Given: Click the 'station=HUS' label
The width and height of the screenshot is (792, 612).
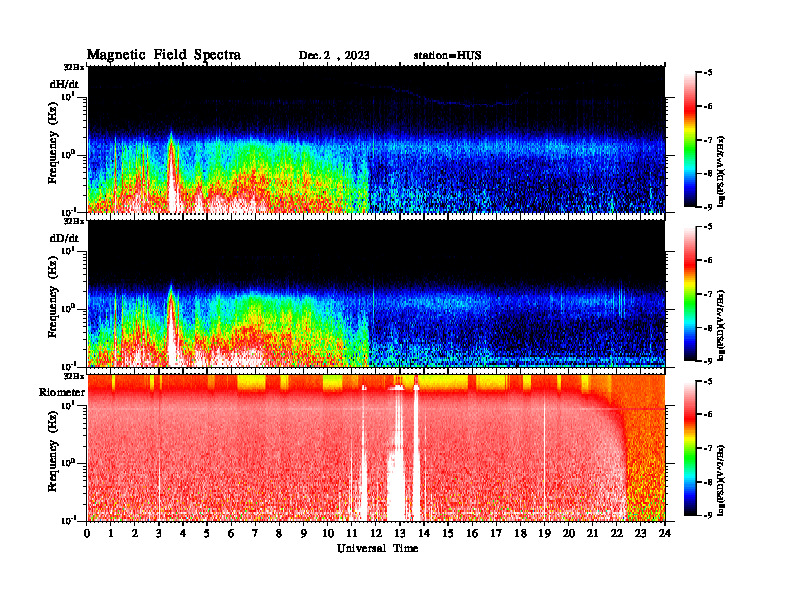Looking at the screenshot, I should pos(448,56).
